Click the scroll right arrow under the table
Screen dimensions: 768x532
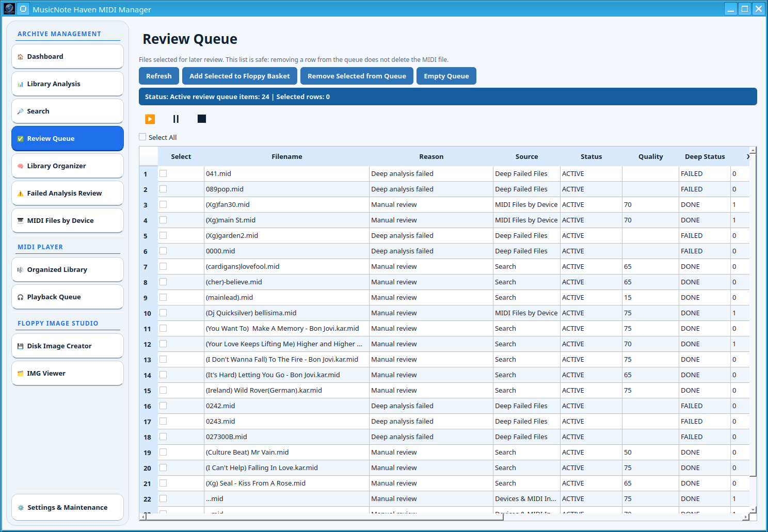click(x=746, y=517)
